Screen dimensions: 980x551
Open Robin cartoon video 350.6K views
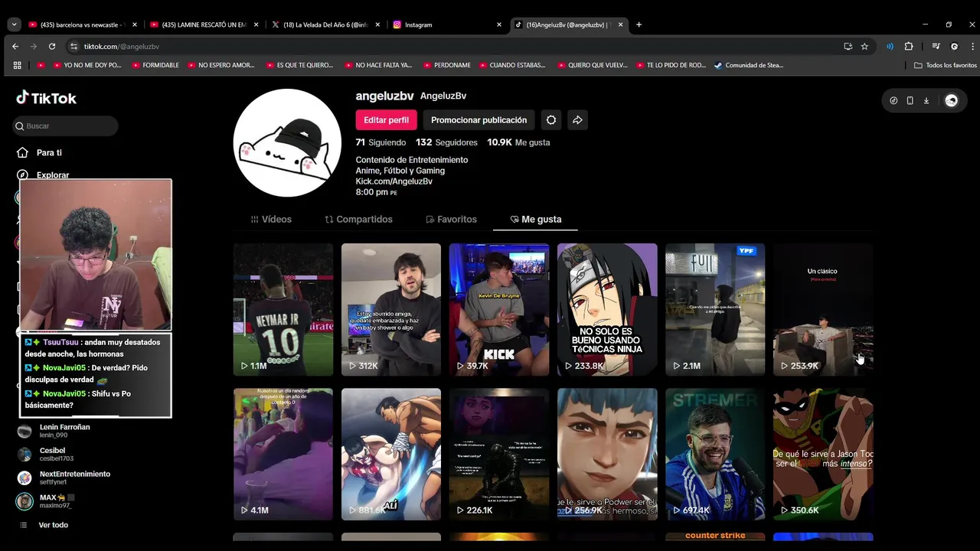tap(823, 454)
